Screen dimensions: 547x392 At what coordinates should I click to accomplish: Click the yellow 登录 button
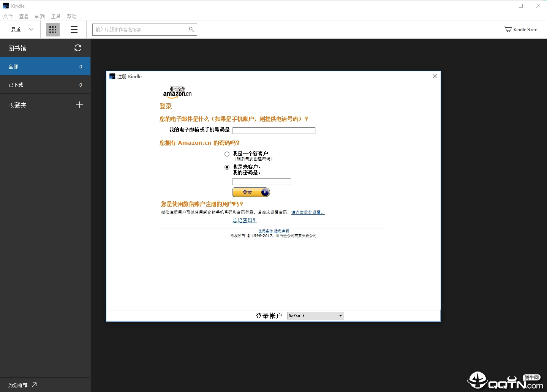pos(251,192)
